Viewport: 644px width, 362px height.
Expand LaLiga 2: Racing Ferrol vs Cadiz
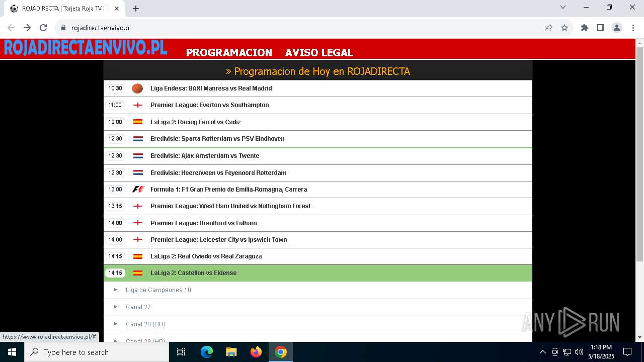pyautogui.click(x=317, y=122)
